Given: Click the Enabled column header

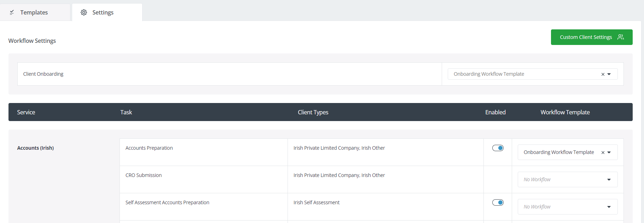Looking at the screenshot, I should [x=495, y=112].
